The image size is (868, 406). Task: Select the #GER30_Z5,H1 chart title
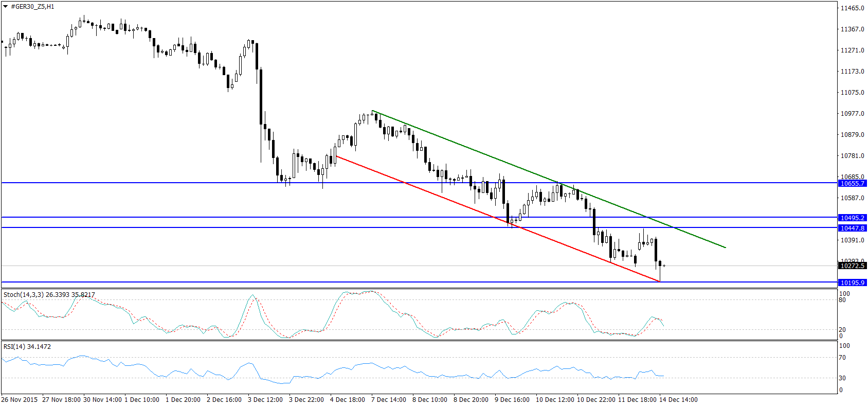tap(32, 7)
